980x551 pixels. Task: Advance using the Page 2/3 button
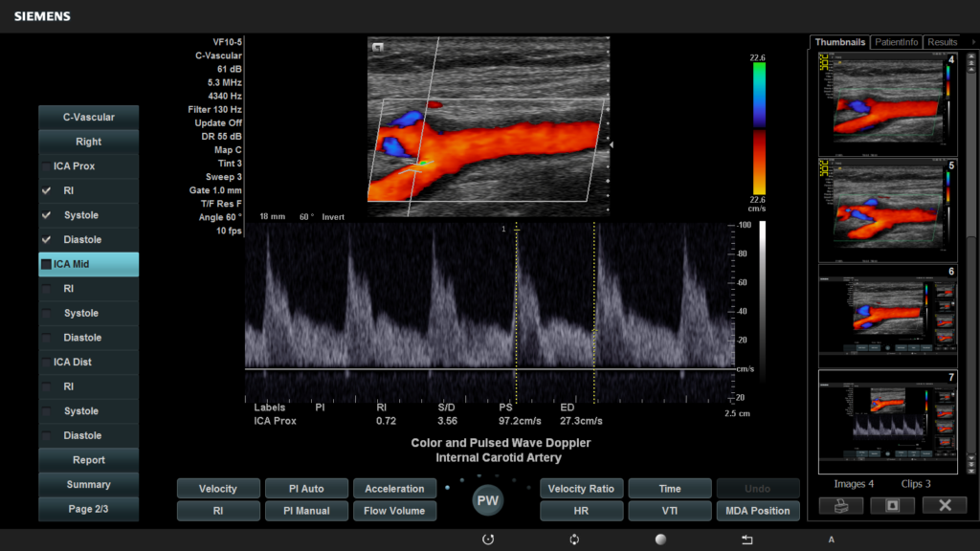point(88,509)
